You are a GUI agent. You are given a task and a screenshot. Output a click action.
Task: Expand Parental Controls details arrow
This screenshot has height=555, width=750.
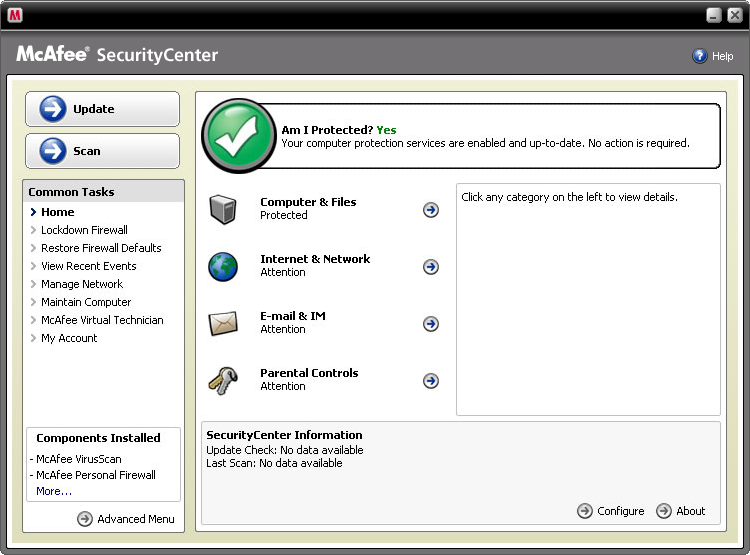431,381
